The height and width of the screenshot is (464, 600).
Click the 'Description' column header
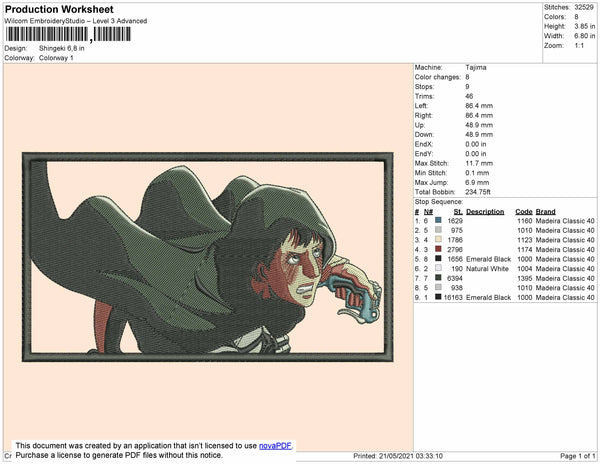(x=485, y=212)
